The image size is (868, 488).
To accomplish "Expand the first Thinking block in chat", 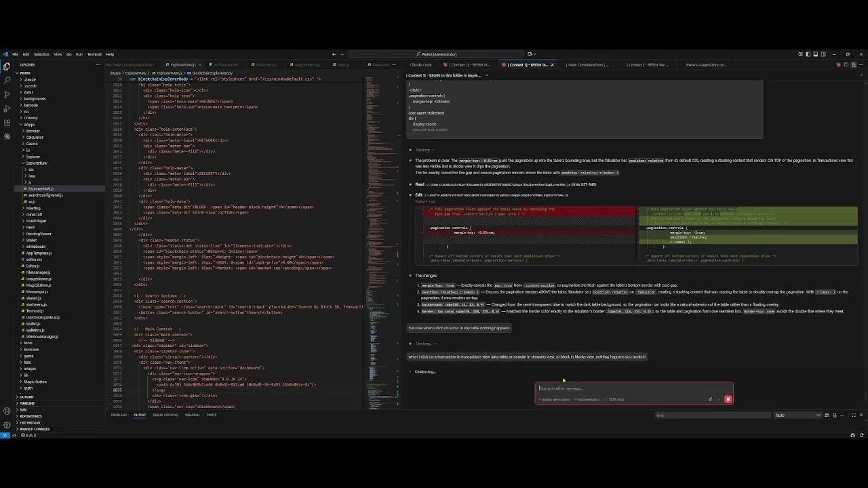I will [423, 150].
